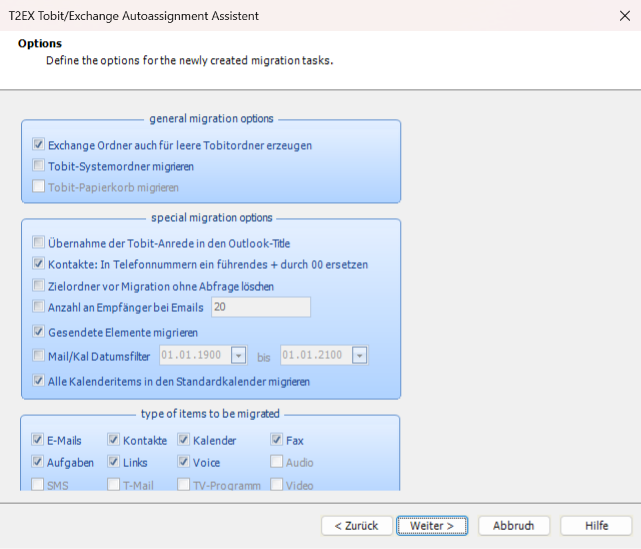Uncheck Kontakte: führendes + durch 00 ersetzen
641x549 pixels.
(x=38, y=264)
